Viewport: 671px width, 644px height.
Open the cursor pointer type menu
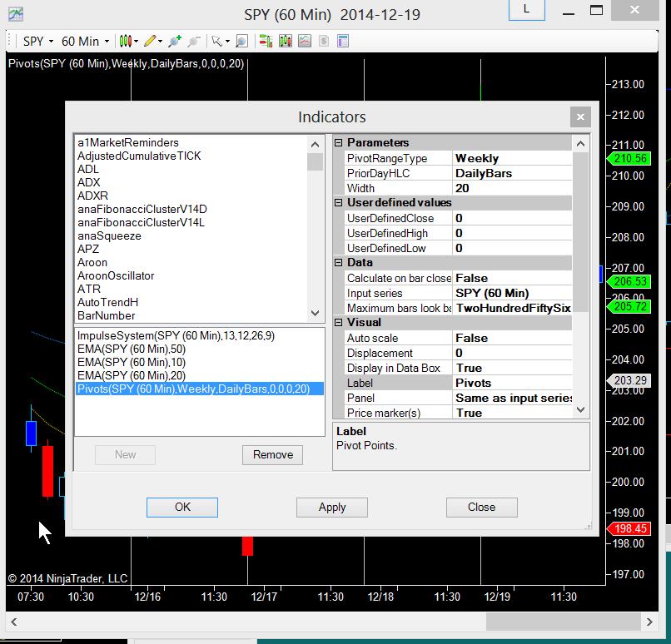click(x=221, y=41)
